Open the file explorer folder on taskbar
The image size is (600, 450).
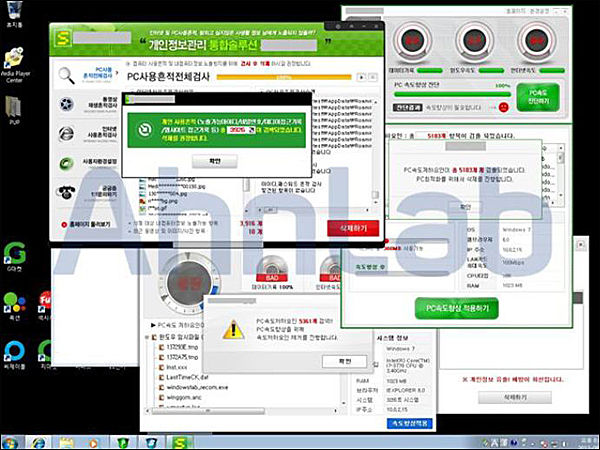coord(67,443)
